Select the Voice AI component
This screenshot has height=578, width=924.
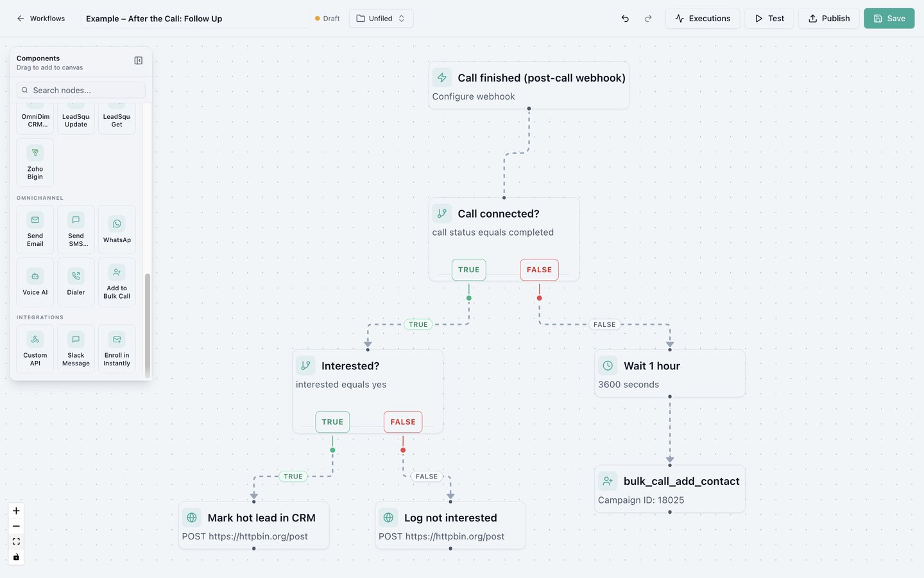[x=35, y=282]
